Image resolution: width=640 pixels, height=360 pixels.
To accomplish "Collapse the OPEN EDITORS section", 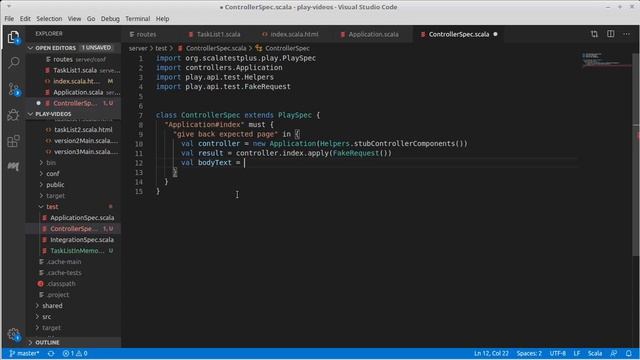I will coord(73,48).
